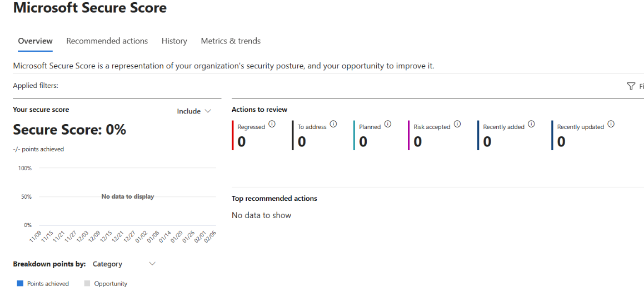
Task: Click info icon next to Planned
Action: coord(388,124)
